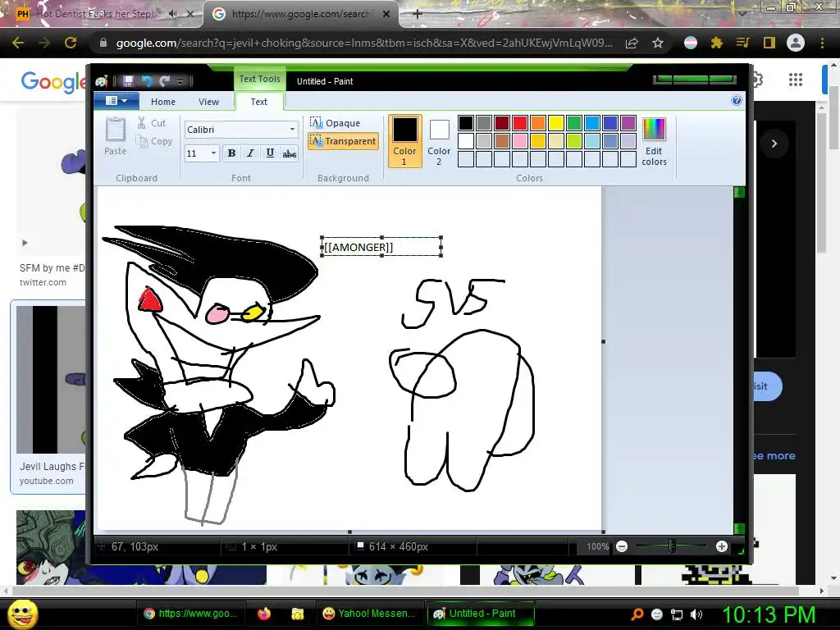Open Paint Help question mark icon
Viewport: 840px width, 630px height.
[x=737, y=101]
